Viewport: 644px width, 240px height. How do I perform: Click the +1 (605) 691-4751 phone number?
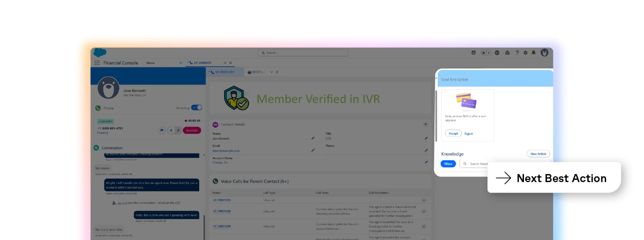pyautogui.click(x=110, y=128)
